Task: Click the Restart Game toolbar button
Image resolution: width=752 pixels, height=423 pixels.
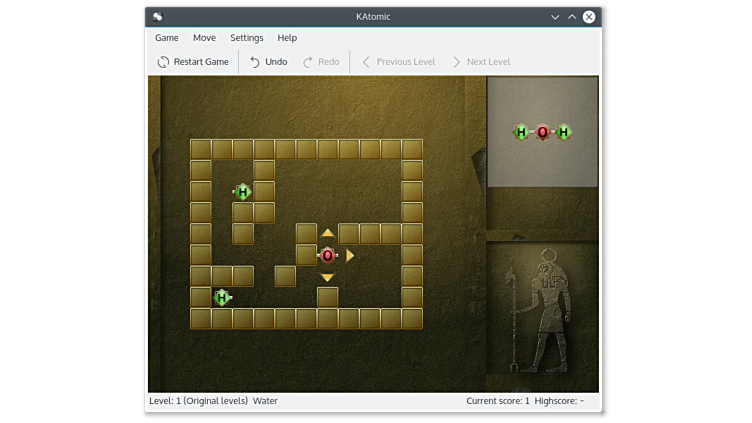Action: coord(193,62)
